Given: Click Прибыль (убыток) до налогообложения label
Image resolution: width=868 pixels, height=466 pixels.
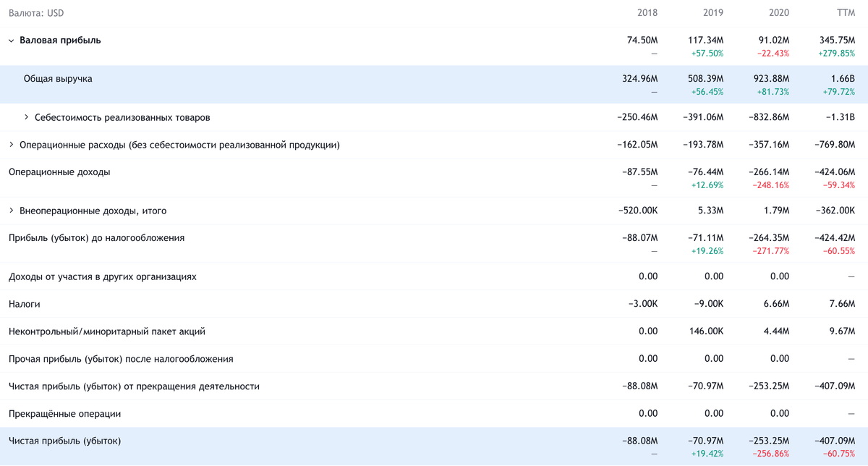Looking at the screenshot, I should point(96,237).
